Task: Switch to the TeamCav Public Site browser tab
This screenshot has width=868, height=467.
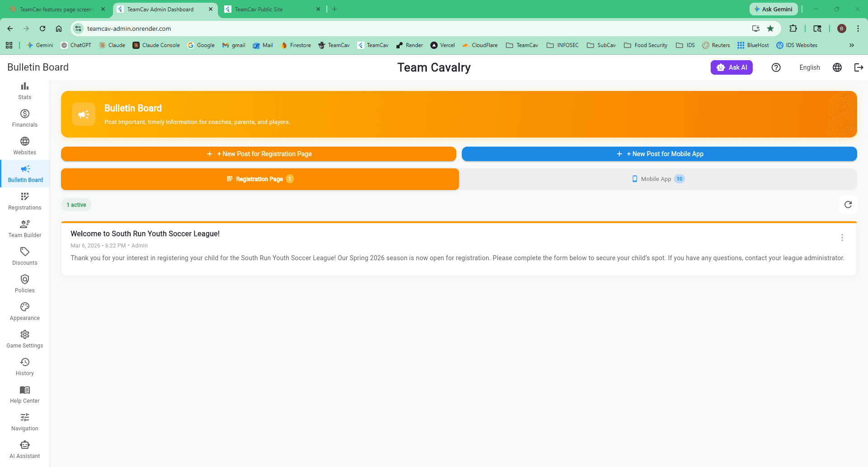Action: [272, 10]
